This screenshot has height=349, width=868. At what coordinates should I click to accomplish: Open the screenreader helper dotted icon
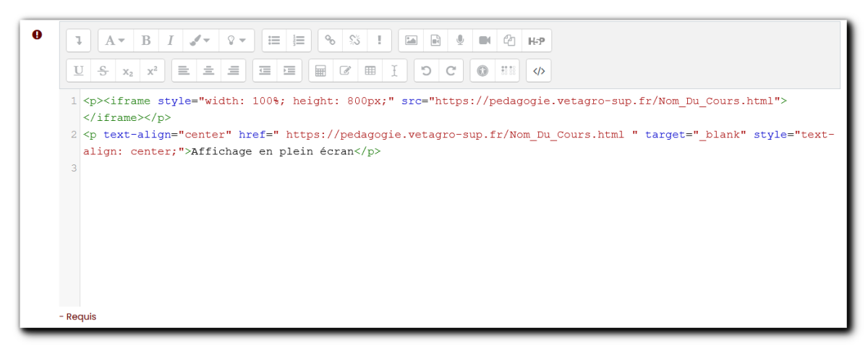(x=507, y=70)
